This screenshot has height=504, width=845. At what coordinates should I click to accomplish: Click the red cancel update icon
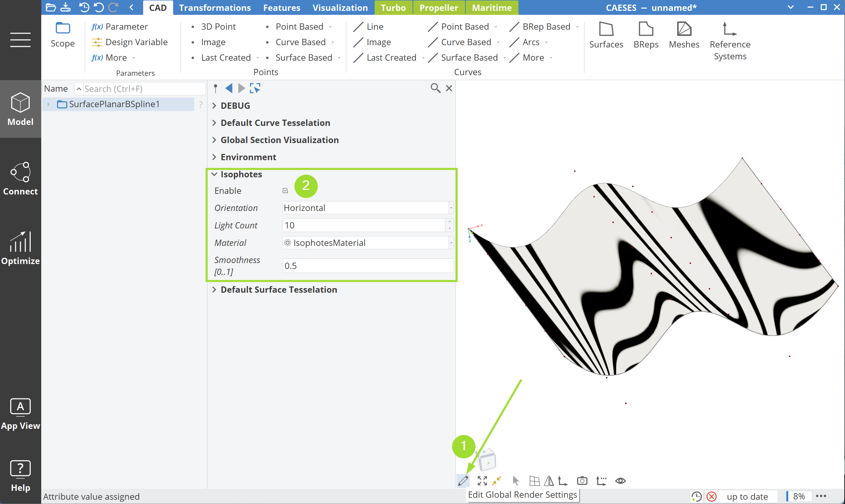tap(711, 496)
